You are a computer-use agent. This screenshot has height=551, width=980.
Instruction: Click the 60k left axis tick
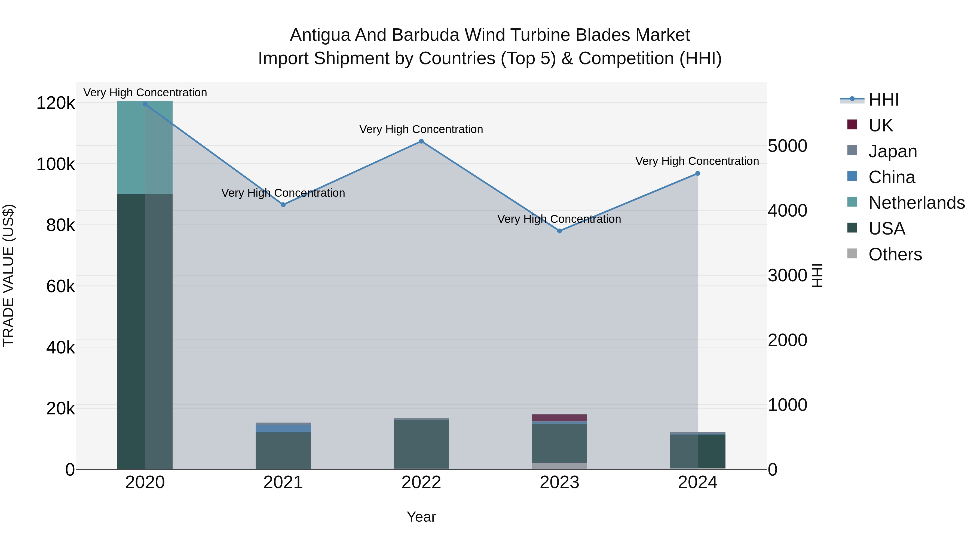tap(60, 286)
